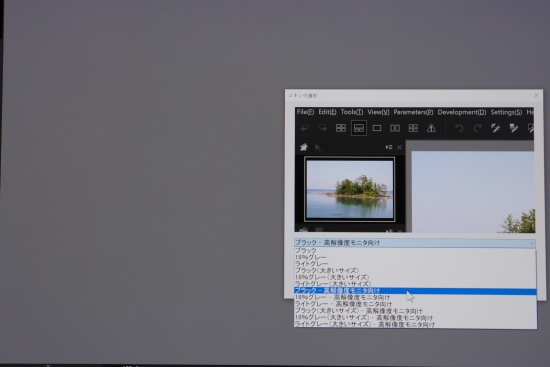
Task: Click the thumbnail grid view icon
Action: tap(341, 128)
